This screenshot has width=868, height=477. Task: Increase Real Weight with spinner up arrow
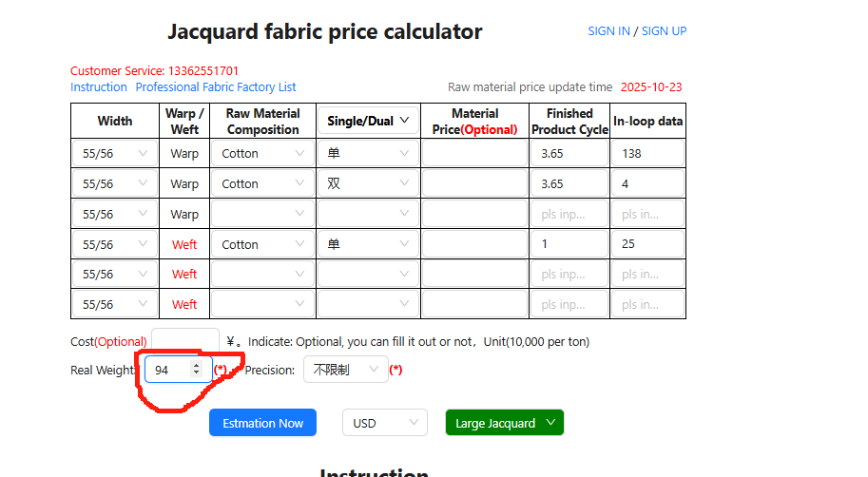click(x=196, y=365)
